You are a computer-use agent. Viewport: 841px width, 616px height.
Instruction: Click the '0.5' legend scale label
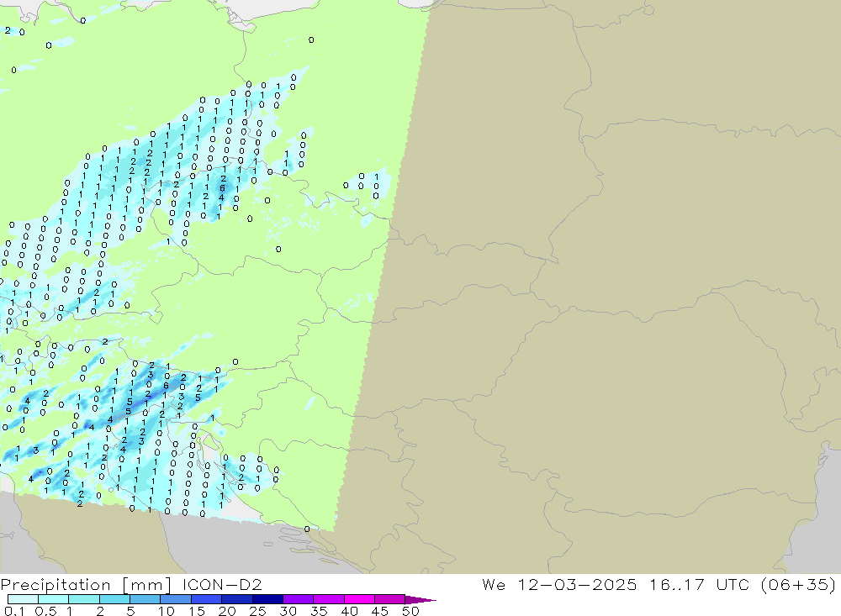[45, 611]
